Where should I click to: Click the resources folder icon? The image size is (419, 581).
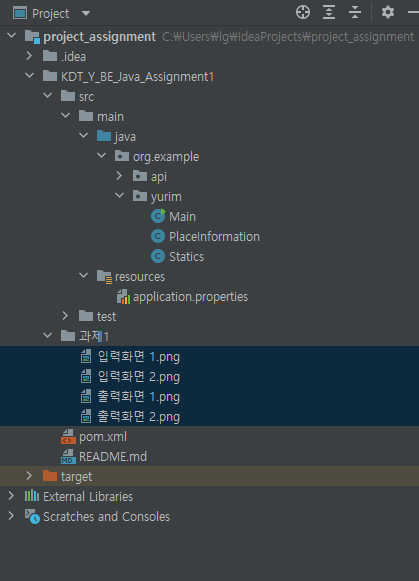(x=104, y=276)
